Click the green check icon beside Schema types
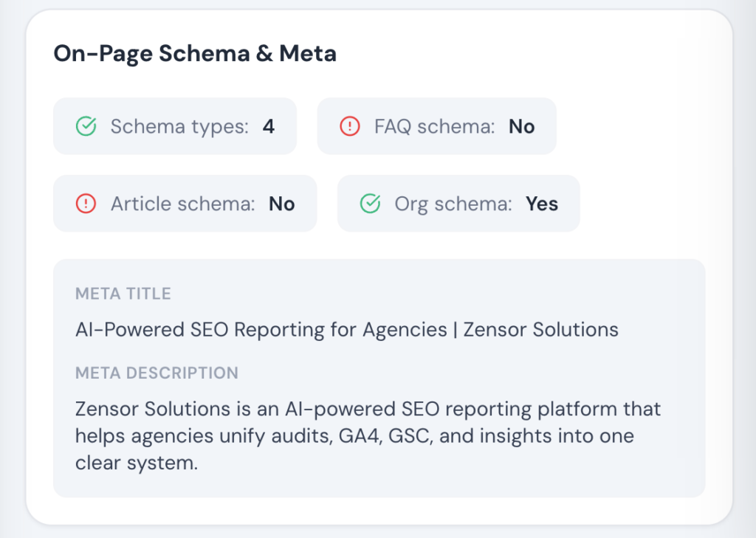Image resolution: width=756 pixels, height=538 pixels. (x=86, y=126)
